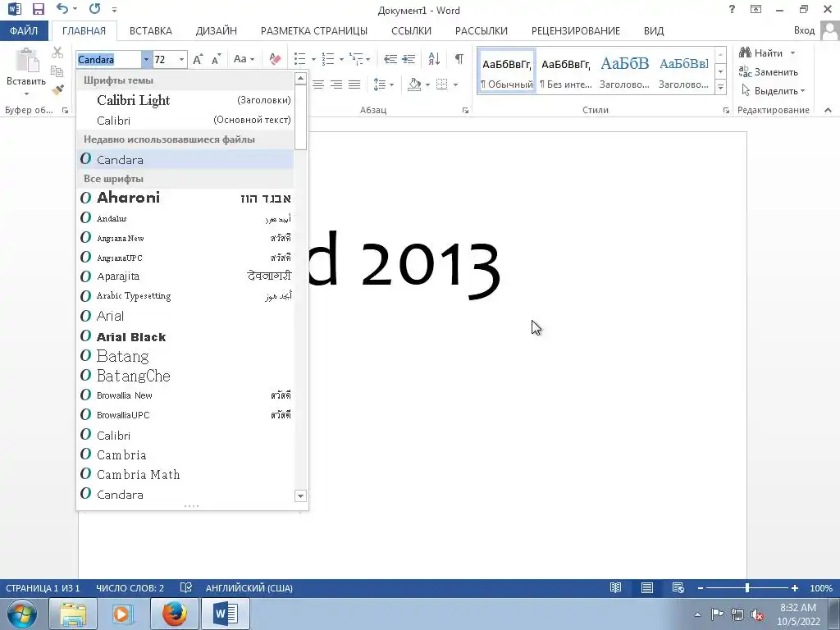Click the Save icon in the quick access toolbar
The width and height of the screenshot is (840, 630).
coord(38,9)
